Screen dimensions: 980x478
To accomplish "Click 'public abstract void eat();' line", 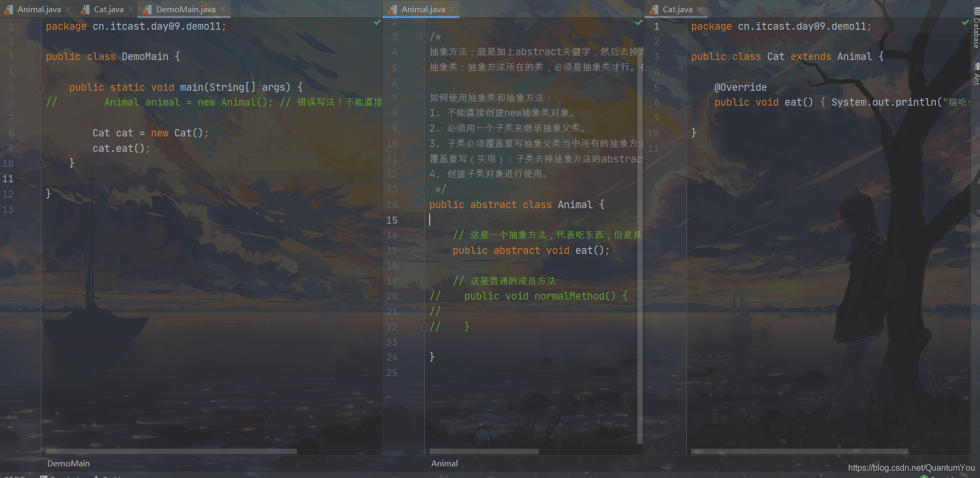I will 531,251.
